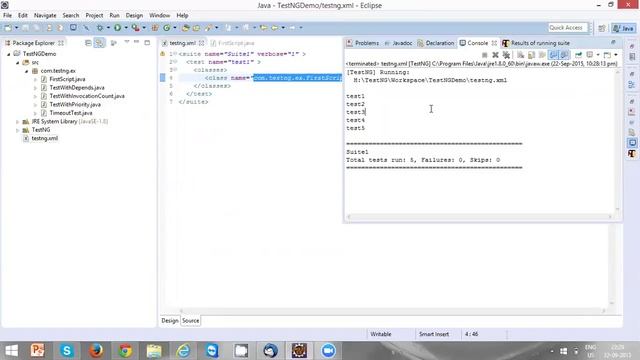Click 'Total tests run' line in Console
The height and width of the screenshot is (360, 640).
pyautogui.click(x=423, y=160)
